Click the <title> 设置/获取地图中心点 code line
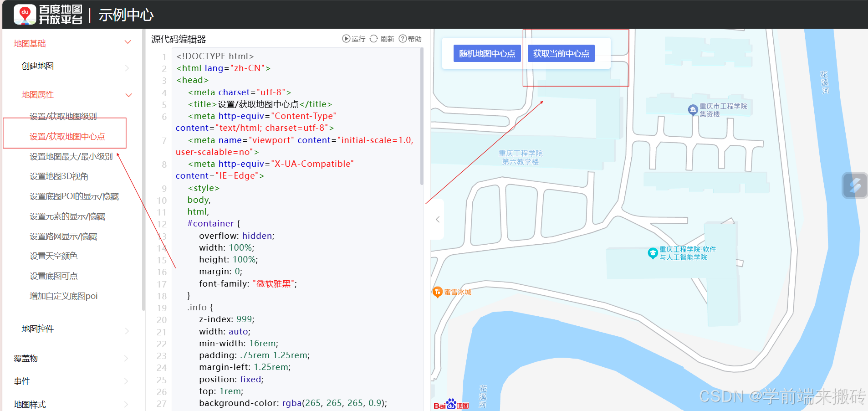This screenshot has height=411, width=868. pos(260,104)
